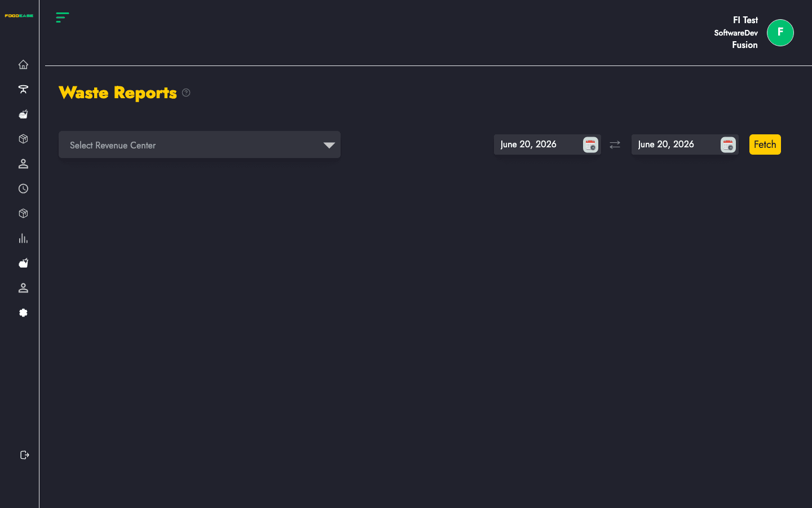This screenshot has width=812, height=508.
Task: Open the end date calendar icon
Action: pos(728,145)
